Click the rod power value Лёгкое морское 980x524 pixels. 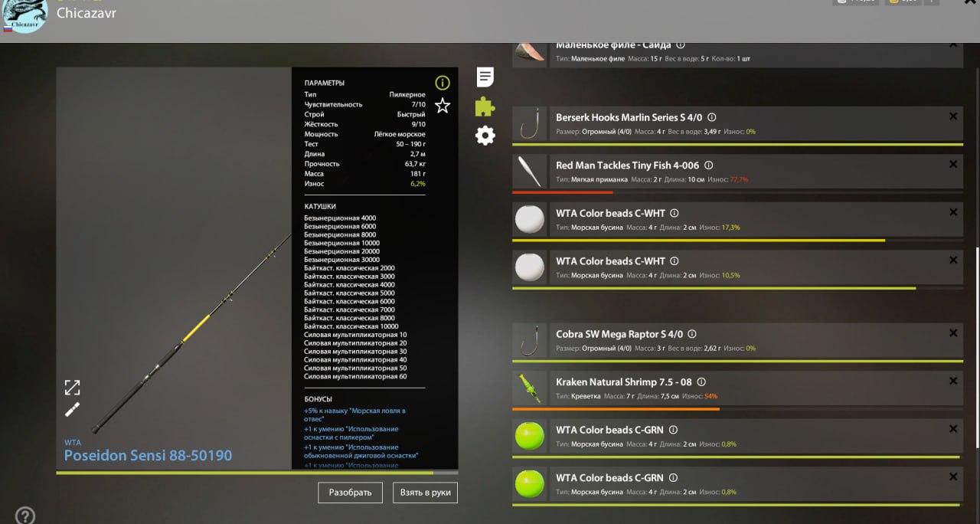[x=400, y=134]
